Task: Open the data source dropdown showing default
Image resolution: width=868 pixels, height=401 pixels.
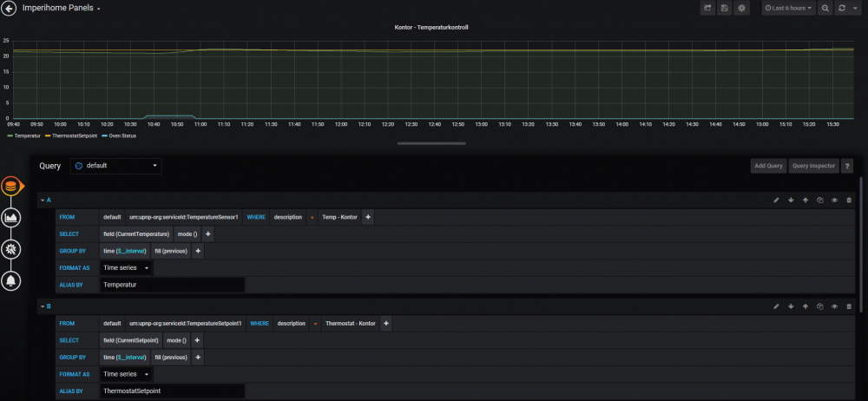Action: [115, 165]
